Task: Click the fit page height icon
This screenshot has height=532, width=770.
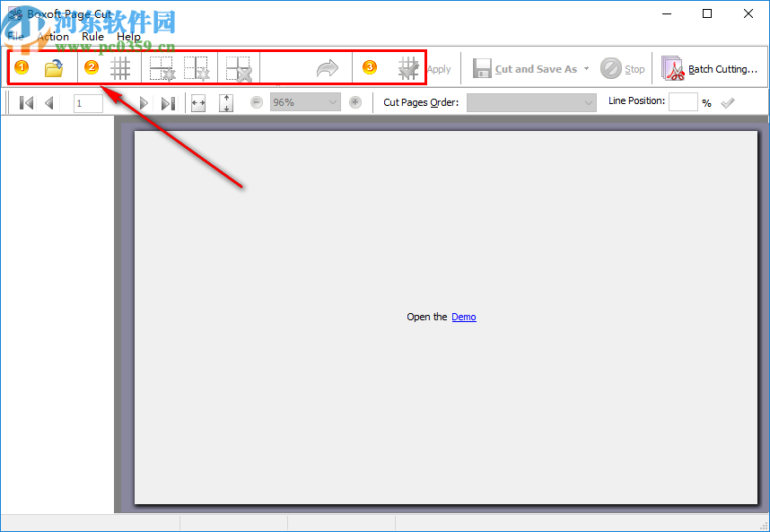Action: coord(225,102)
